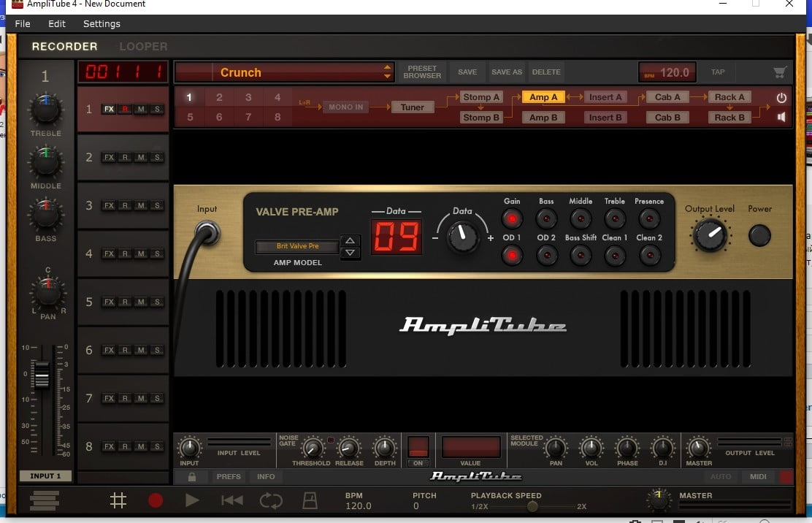Toggle the Clean 2 LED button
Image resolution: width=812 pixels, height=523 pixels.
(649, 255)
